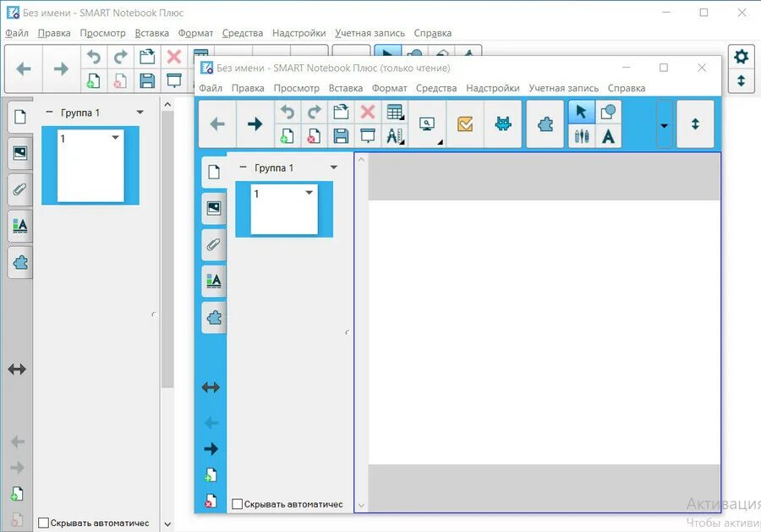Move front window sidebar to other side
The height and width of the screenshot is (532, 761).
pyautogui.click(x=211, y=387)
